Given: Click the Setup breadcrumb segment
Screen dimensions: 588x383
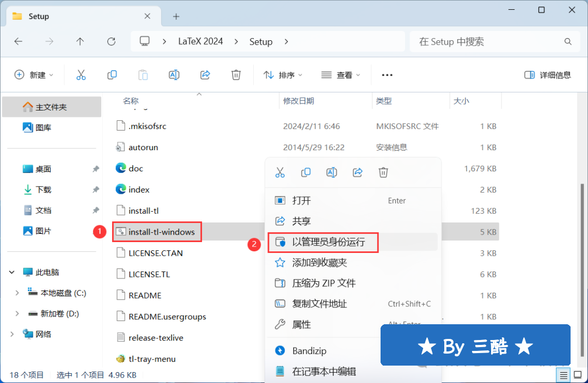Looking at the screenshot, I should pos(261,41).
